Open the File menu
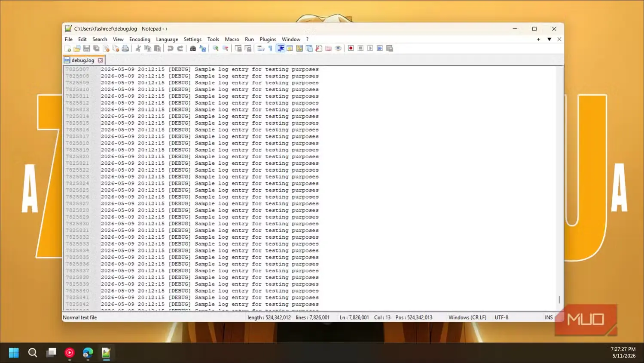This screenshot has width=644, height=363. [x=69, y=39]
